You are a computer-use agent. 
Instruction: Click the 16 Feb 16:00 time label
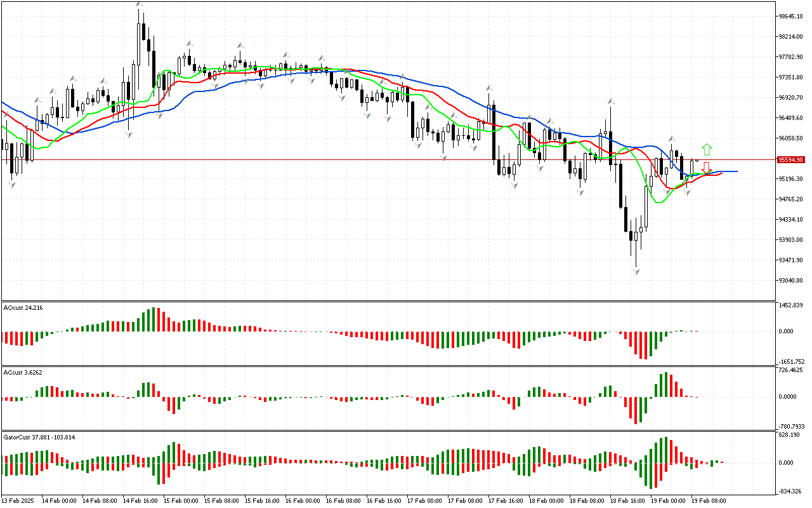(384, 501)
